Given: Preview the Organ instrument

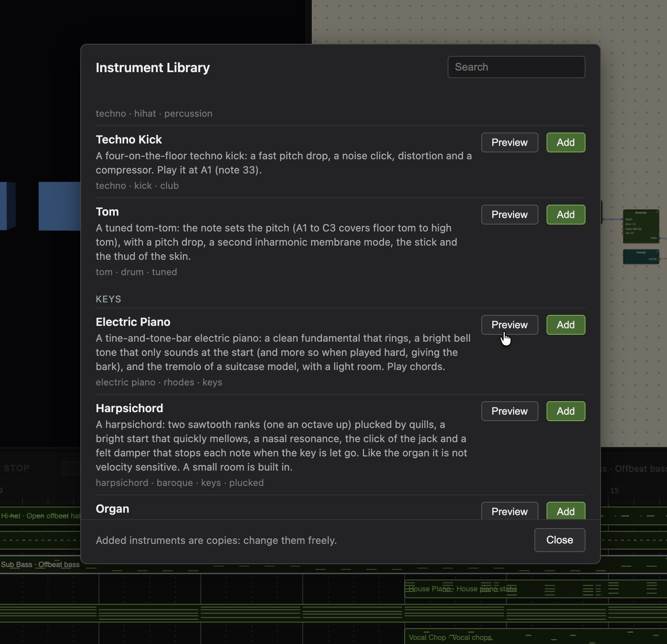Looking at the screenshot, I should [x=510, y=511].
